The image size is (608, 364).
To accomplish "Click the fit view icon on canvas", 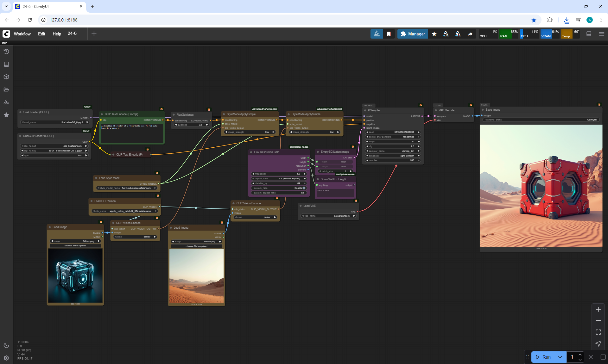I will pos(598,332).
